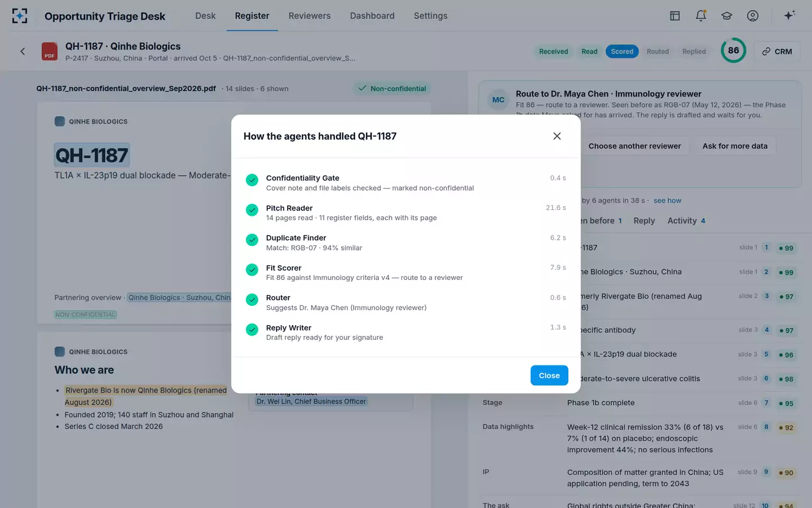
Task: Click the Replied status pill
Action: [694, 51]
